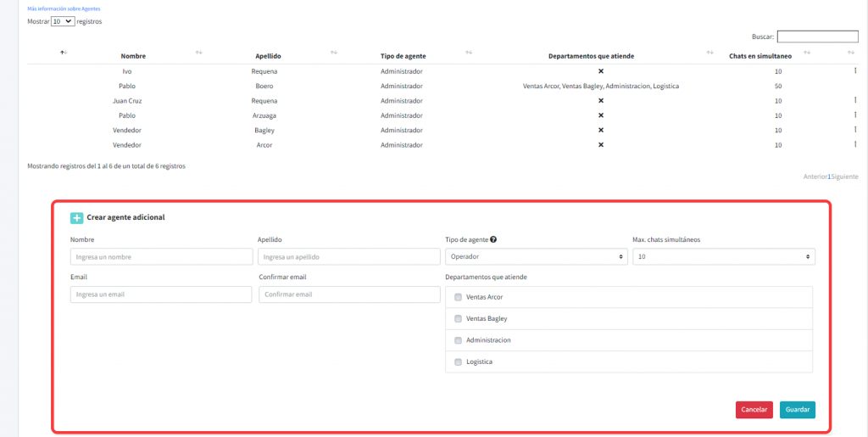Viewport: 868px width, 437px height.
Task: Sort table by Apellido column arrows
Action: pos(333,53)
